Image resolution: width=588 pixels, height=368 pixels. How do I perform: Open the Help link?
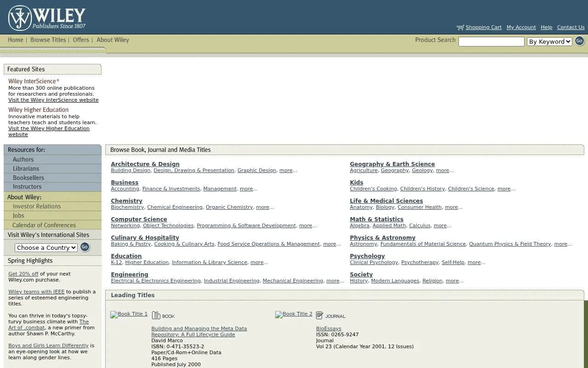click(546, 28)
